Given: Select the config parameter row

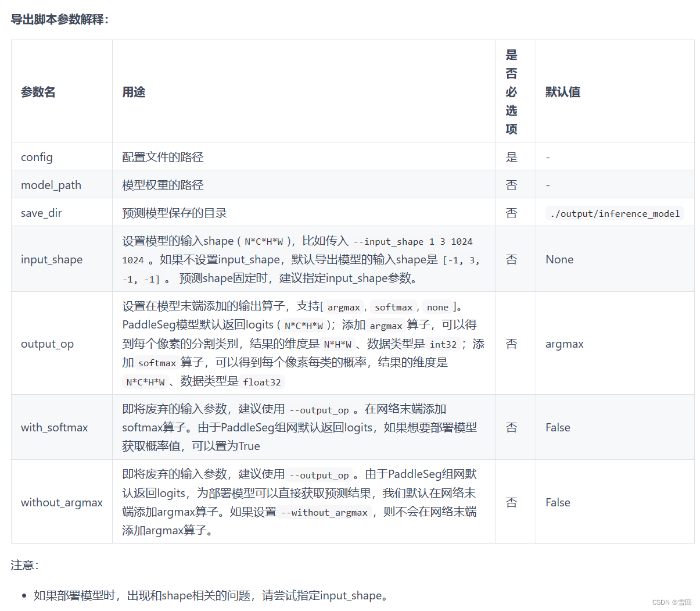Looking at the screenshot, I should pyautogui.click(x=37, y=157).
